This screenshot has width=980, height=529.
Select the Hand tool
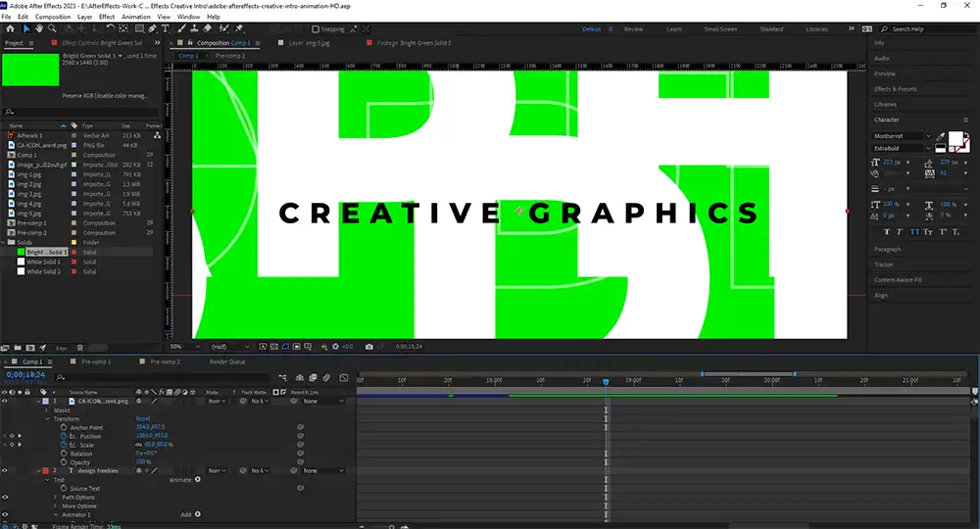click(39, 29)
